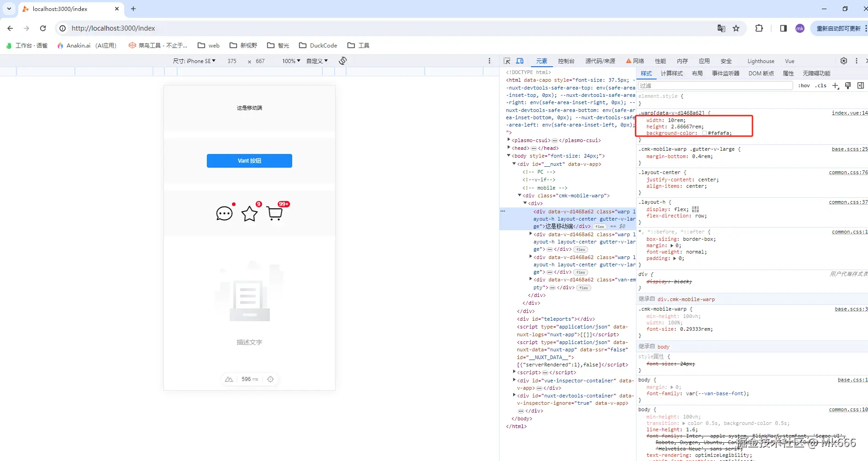This screenshot has height=461, width=868.
Task: Go forward in browser history
Action: point(26,28)
